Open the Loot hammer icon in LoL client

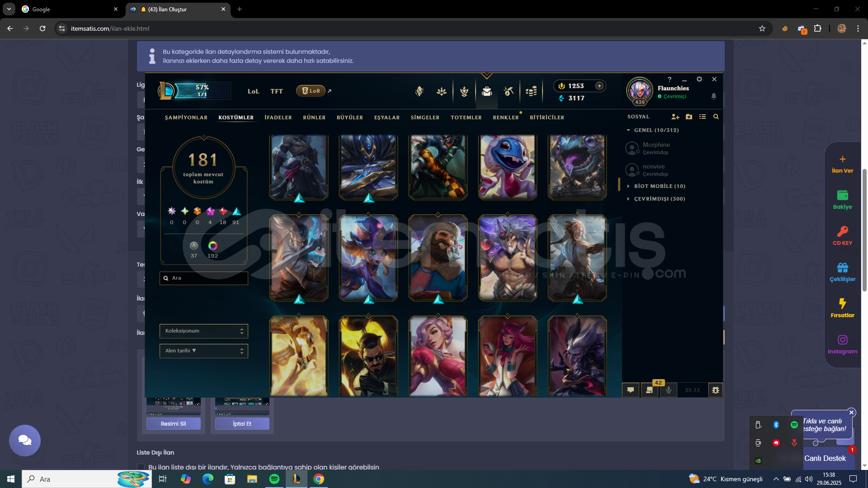(x=509, y=91)
